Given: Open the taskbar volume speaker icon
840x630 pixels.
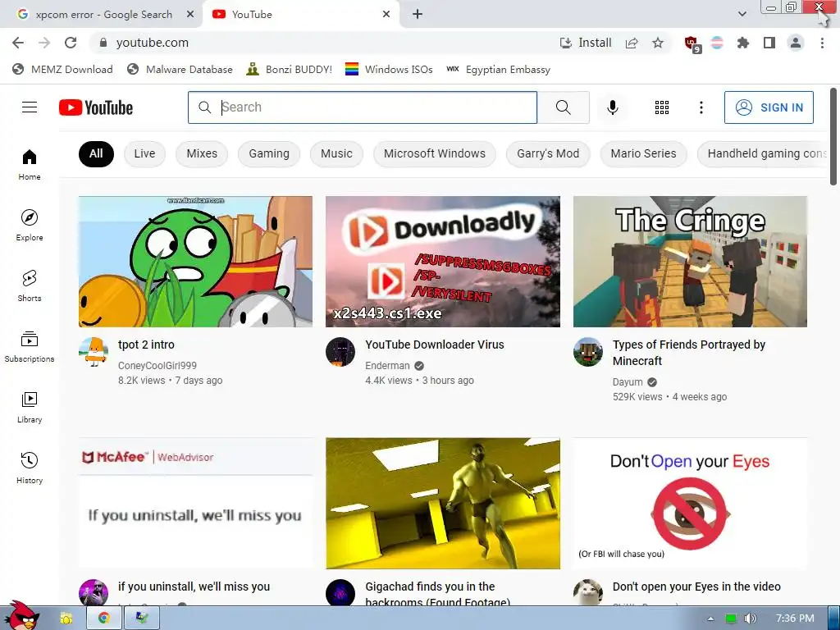Looking at the screenshot, I should [750, 619].
